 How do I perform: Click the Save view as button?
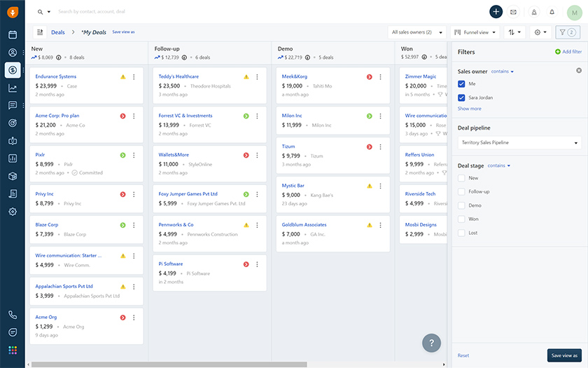(x=564, y=355)
